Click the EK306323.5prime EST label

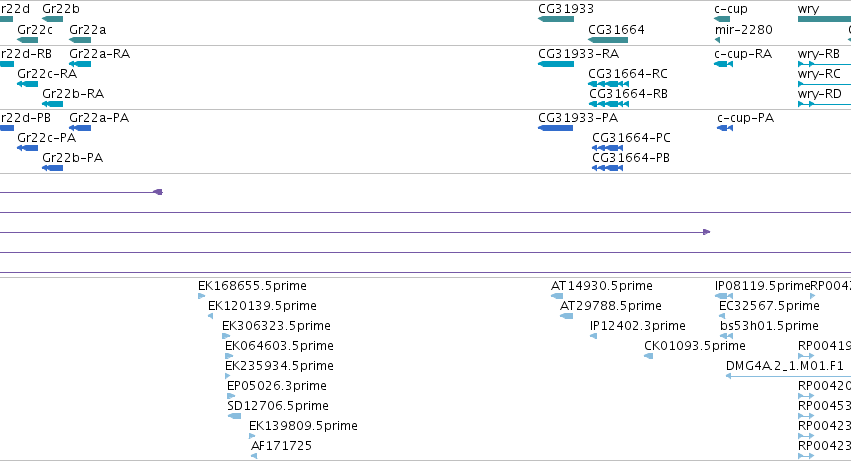tap(276, 326)
